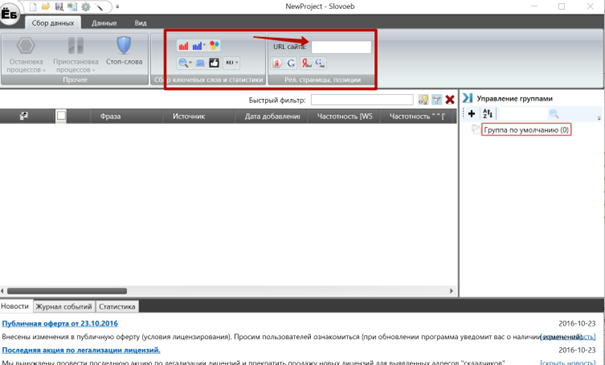Open the Журнал событий bottom tab

[64, 307]
